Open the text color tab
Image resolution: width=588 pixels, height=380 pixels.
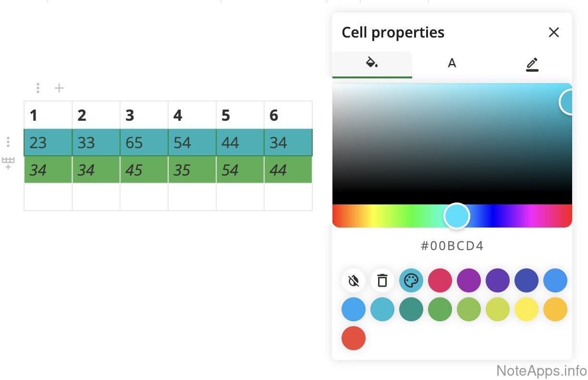(452, 63)
